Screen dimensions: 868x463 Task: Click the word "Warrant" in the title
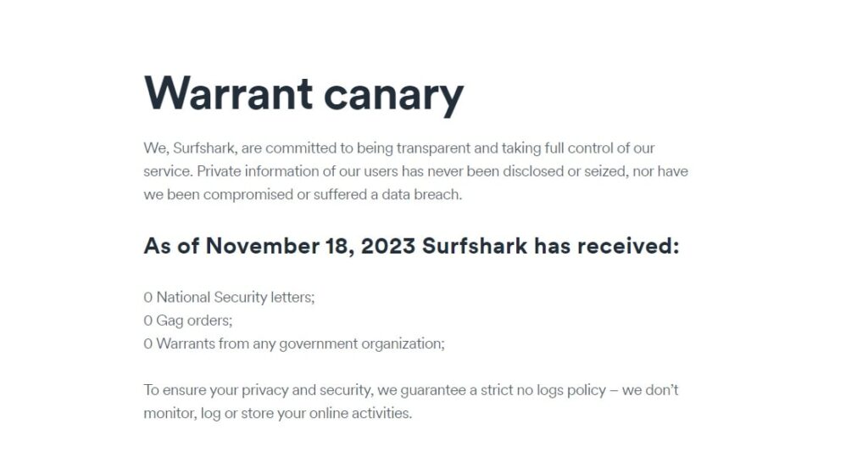coord(228,92)
